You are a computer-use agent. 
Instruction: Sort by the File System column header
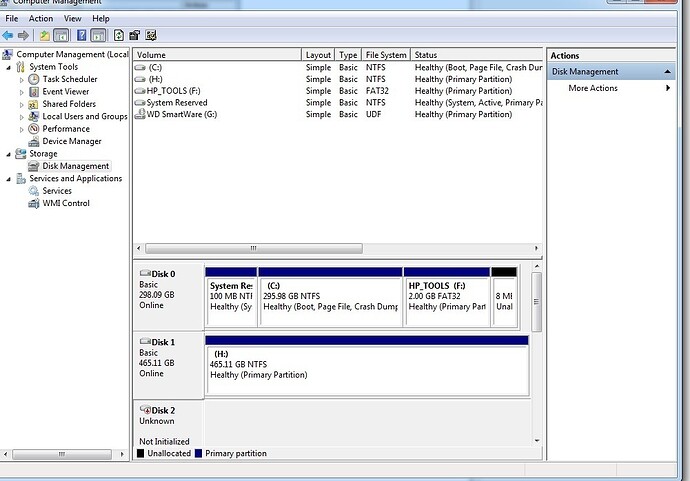(386, 55)
